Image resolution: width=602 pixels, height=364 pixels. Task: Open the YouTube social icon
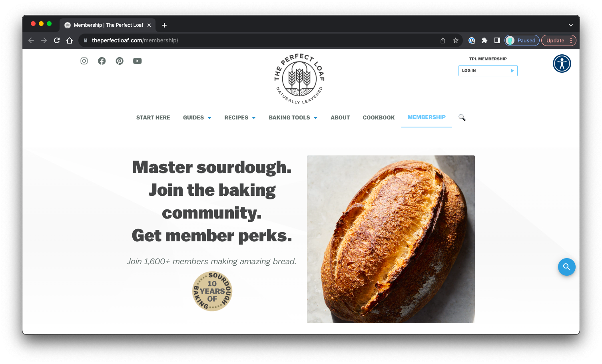point(138,61)
